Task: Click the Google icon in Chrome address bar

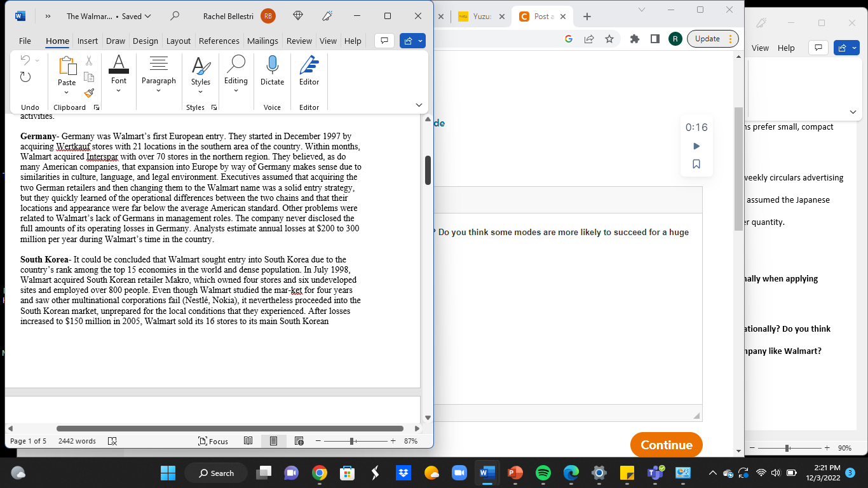Action: click(569, 39)
